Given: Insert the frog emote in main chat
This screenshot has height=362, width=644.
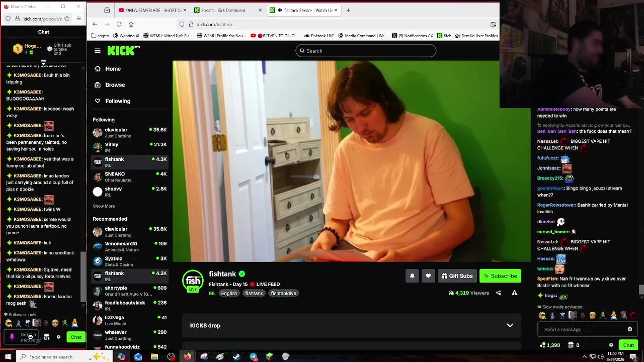Looking at the screenshot, I should pos(603,316).
